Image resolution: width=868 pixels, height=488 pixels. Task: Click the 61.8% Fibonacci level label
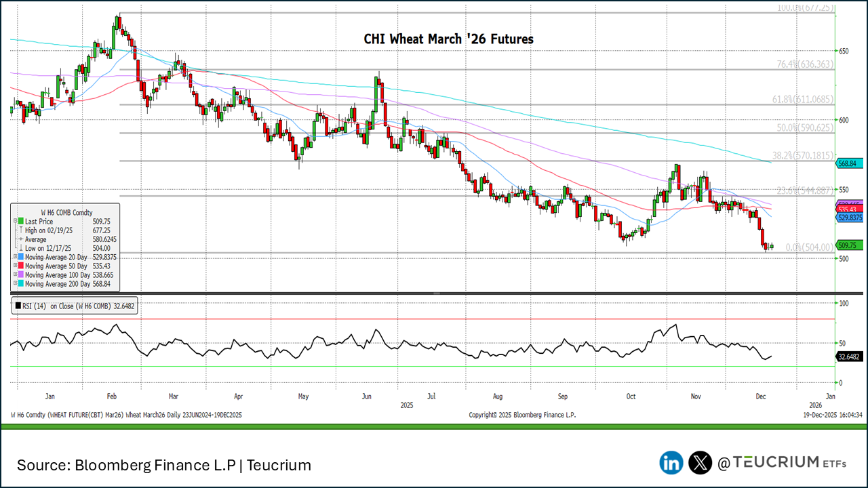802,99
